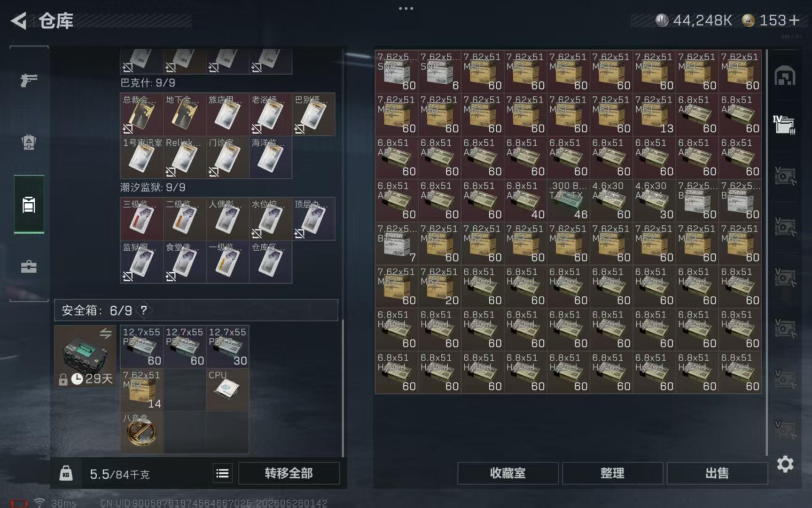Select the 八音盒 music box item
The height and width of the screenshot is (508, 812).
(141, 432)
